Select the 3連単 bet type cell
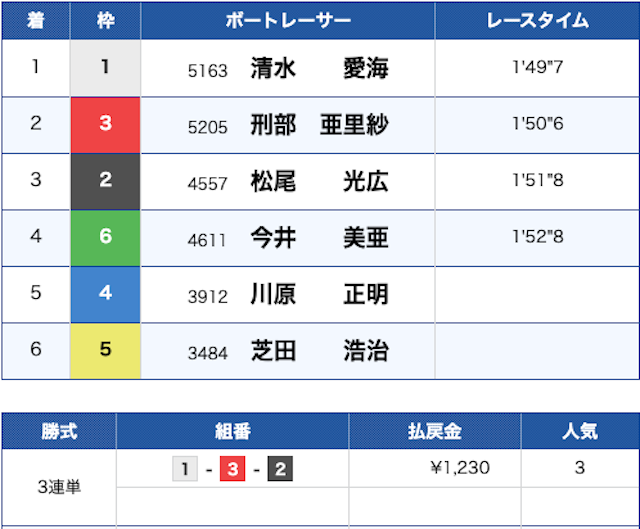Viewport: 640px width, 529px height. pyautogui.click(x=59, y=487)
